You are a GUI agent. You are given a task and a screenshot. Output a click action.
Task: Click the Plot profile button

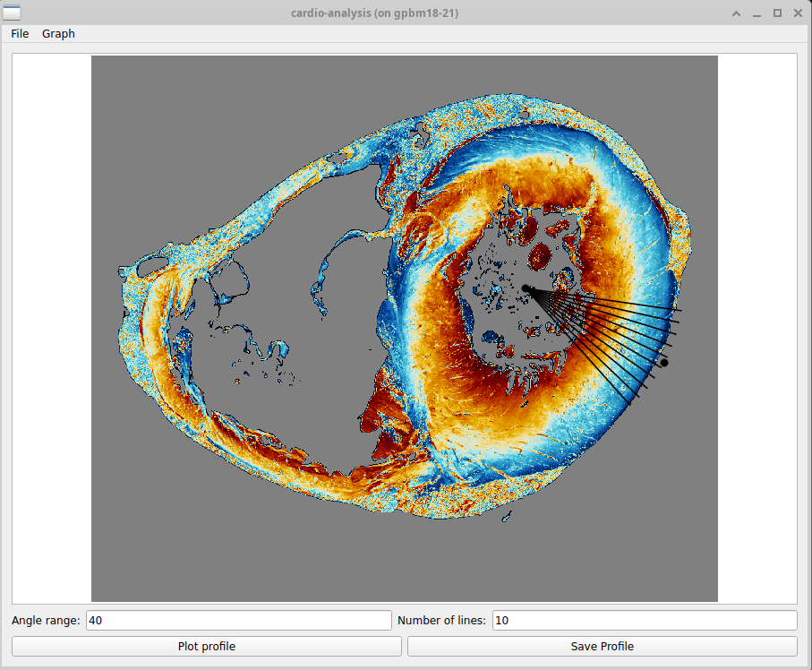(x=207, y=646)
